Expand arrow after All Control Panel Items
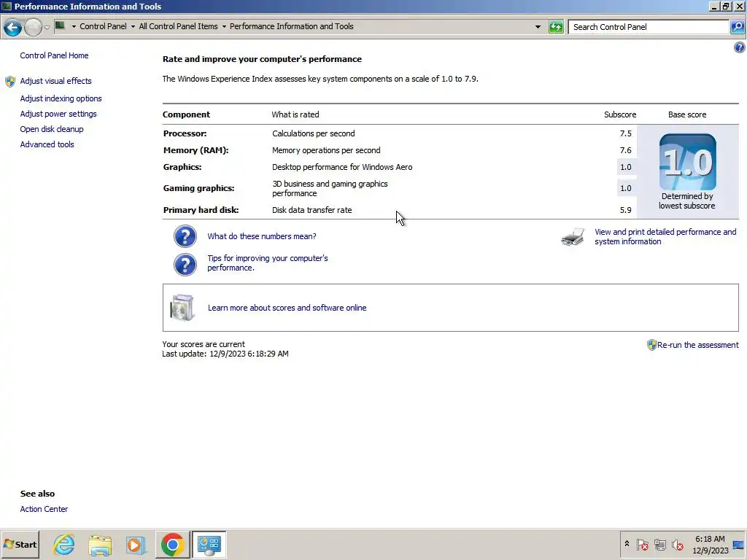 click(223, 27)
